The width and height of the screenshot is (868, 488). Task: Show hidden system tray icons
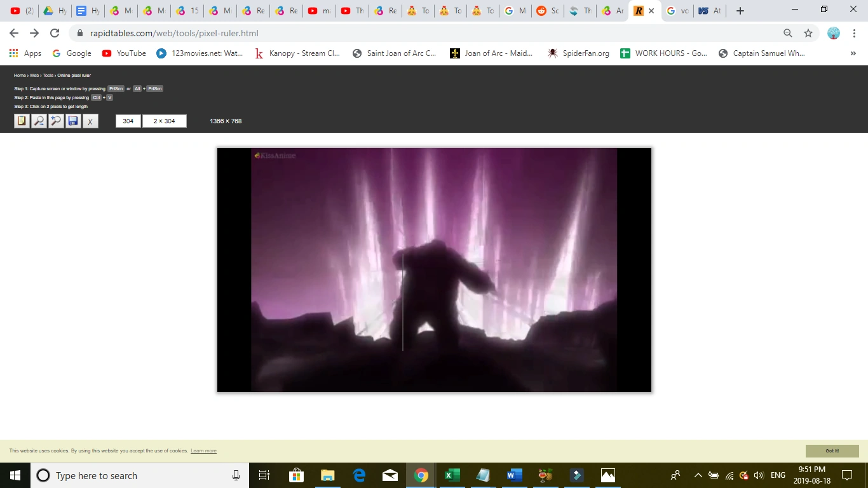[x=698, y=475]
